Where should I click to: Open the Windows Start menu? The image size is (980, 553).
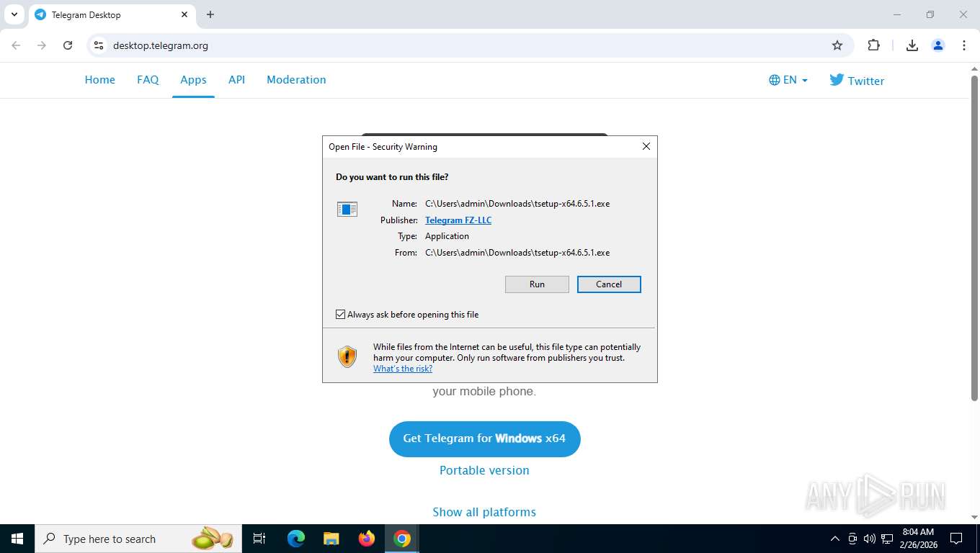coord(17,539)
